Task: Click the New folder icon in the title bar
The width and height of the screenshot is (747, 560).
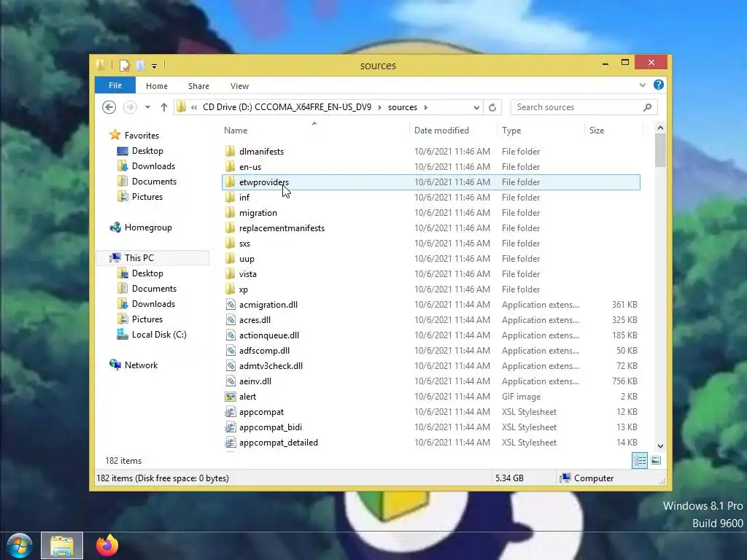Action: click(140, 66)
